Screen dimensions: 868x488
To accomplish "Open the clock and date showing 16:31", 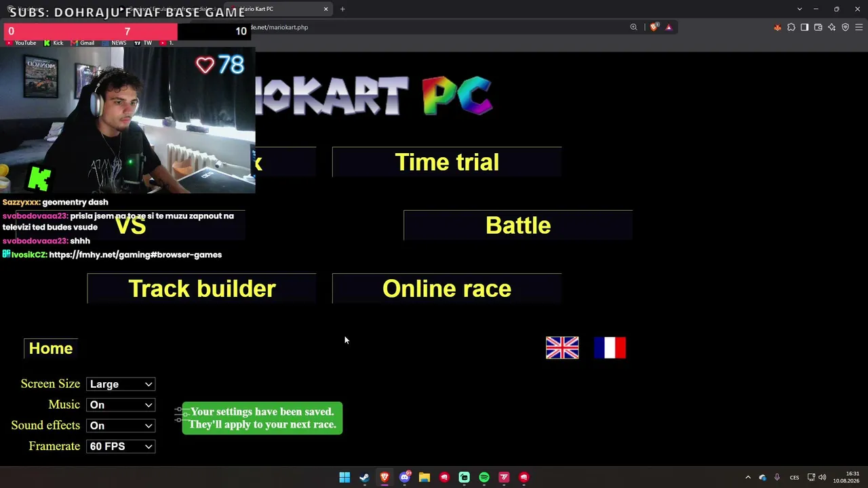I will click(846, 477).
